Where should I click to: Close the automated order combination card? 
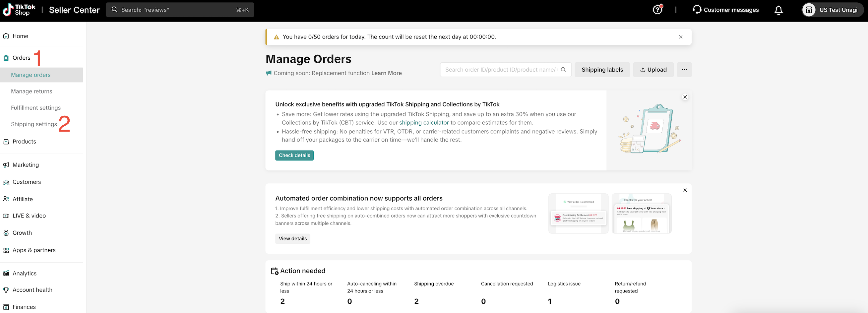685,190
